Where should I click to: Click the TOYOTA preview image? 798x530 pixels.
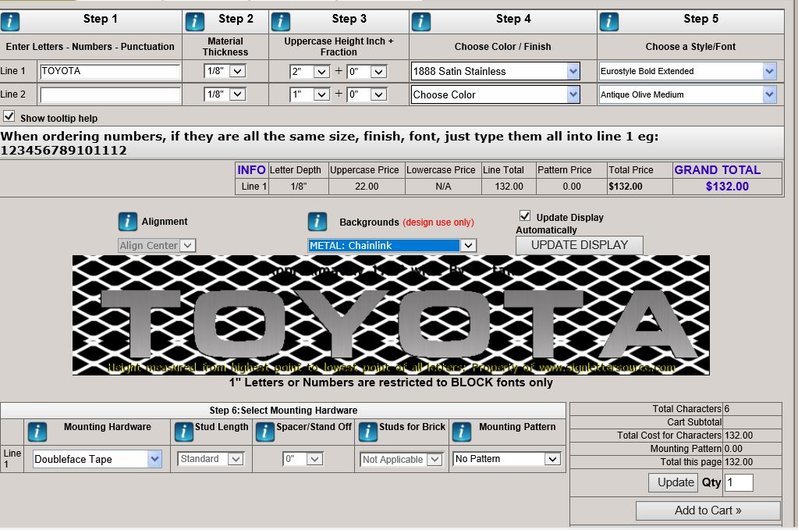(x=391, y=315)
